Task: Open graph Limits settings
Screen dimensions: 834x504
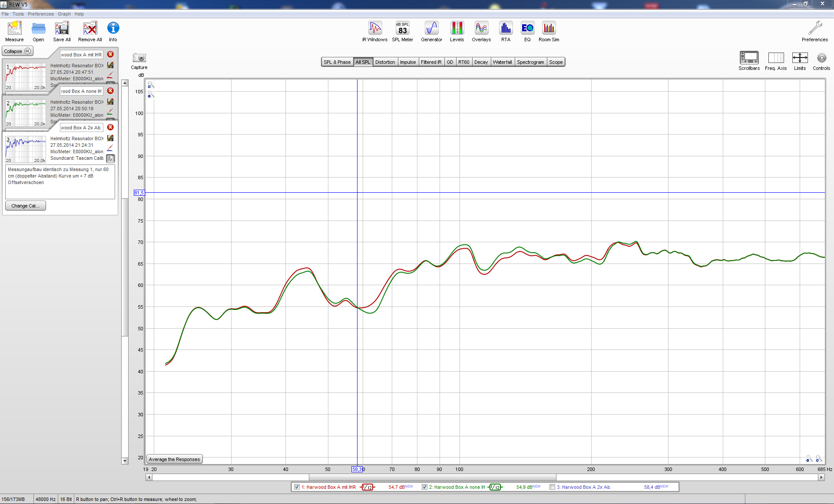Action: (800, 61)
